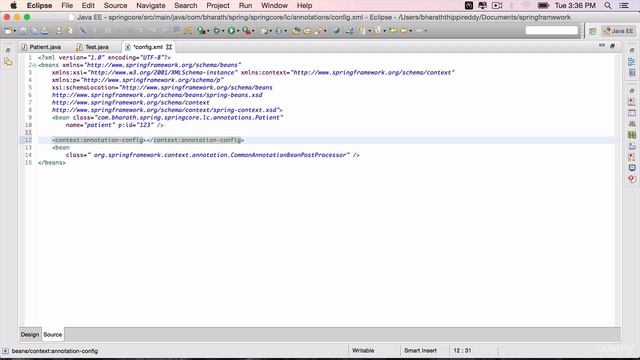Click the Open Perspective icon
Image resolution: width=640 pixels, height=360 pixels.
593,31
